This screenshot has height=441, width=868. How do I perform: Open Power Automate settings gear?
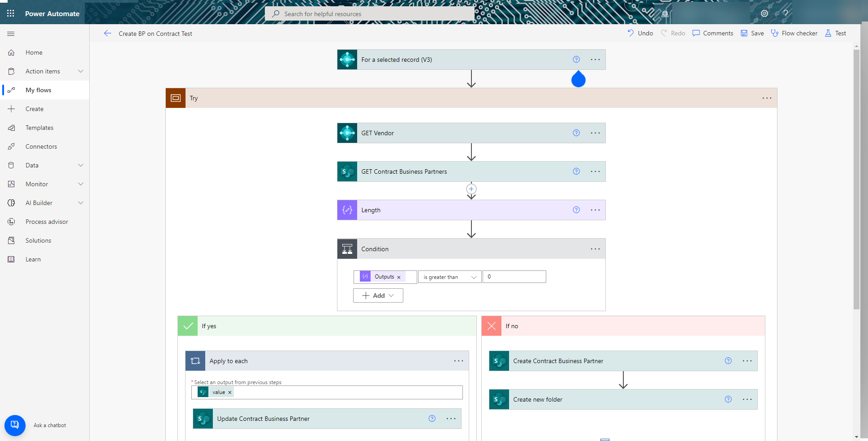point(764,13)
